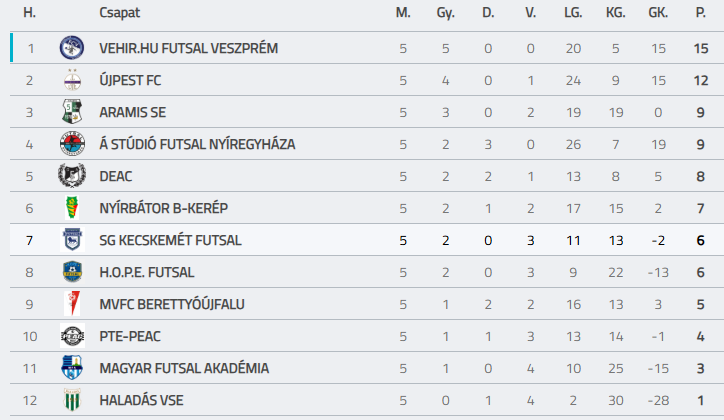Select the SG KECSKEMÉT FUTSAL row name
The height and width of the screenshot is (420, 724).
tap(170, 240)
